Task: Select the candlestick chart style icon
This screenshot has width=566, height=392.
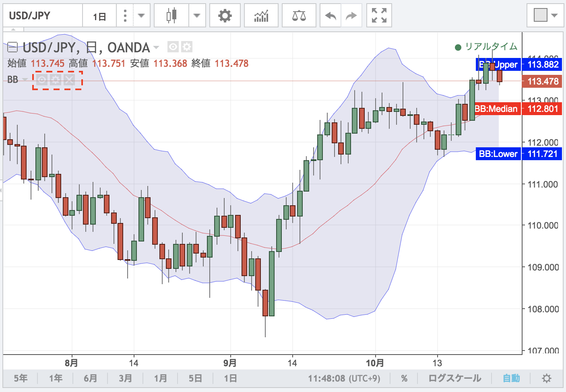Action: pyautogui.click(x=171, y=16)
